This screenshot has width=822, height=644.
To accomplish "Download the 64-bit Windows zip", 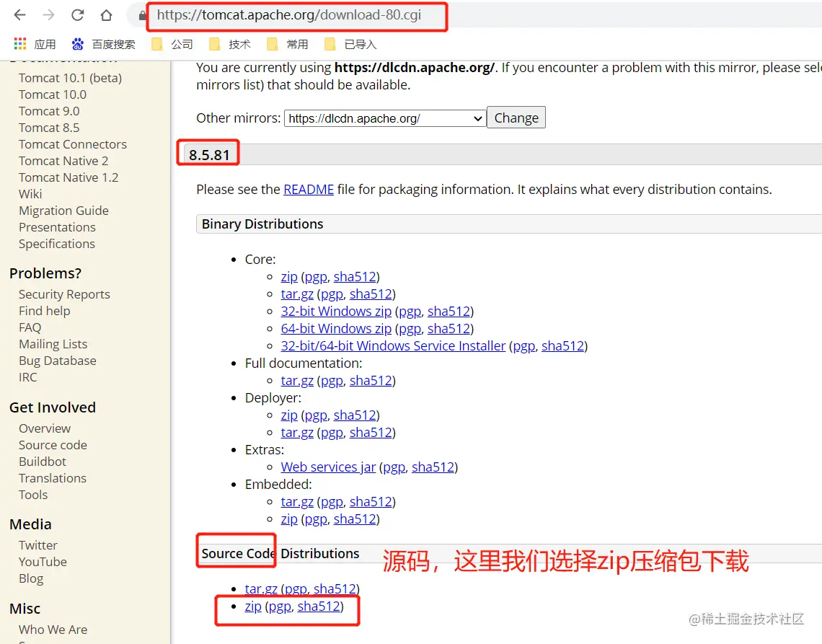I will 336,329.
